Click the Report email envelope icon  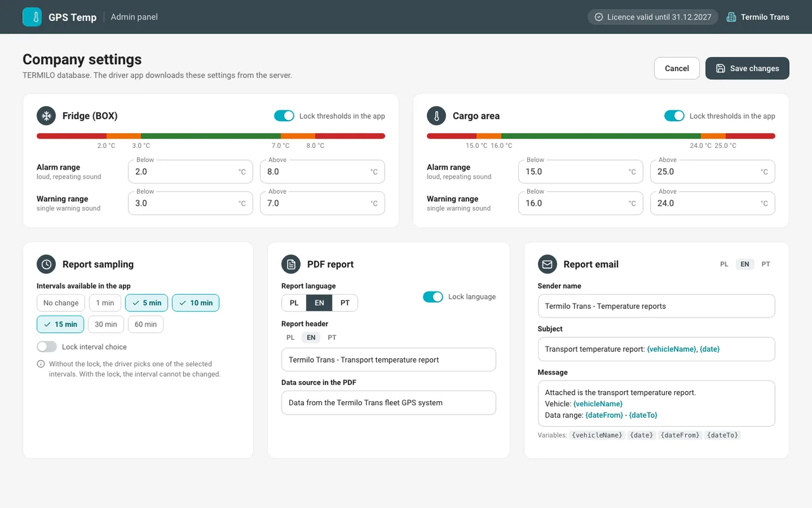pyautogui.click(x=547, y=264)
